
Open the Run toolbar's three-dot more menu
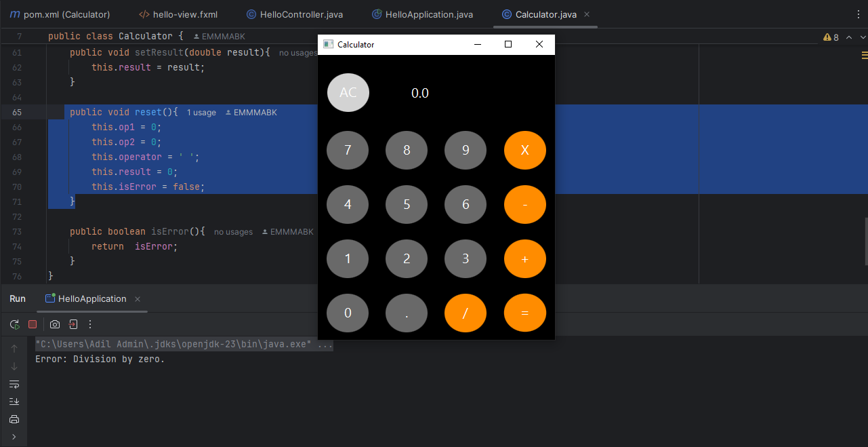(x=90, y=324)
